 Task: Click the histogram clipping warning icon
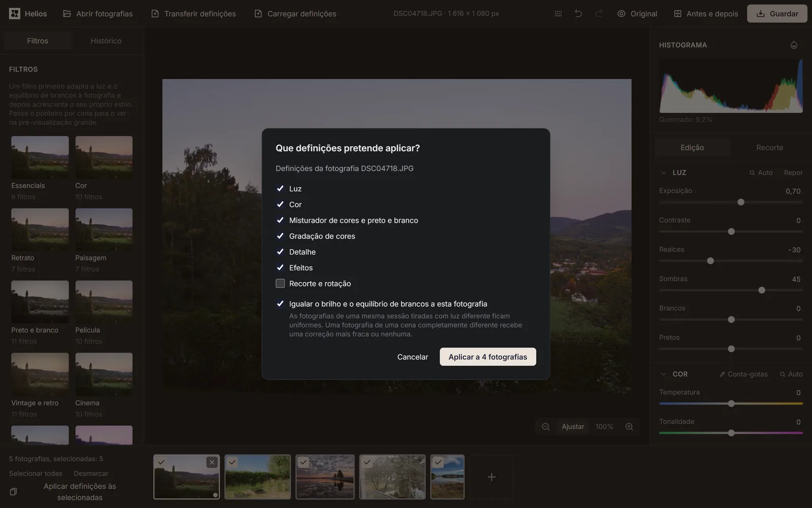pyautogui.click(x=794, y=45)
